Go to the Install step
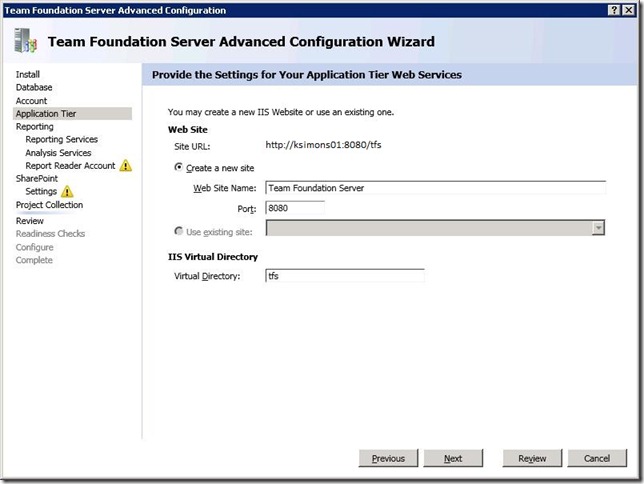Viewport: 644px width, 484px height. (x=28, y=75)
